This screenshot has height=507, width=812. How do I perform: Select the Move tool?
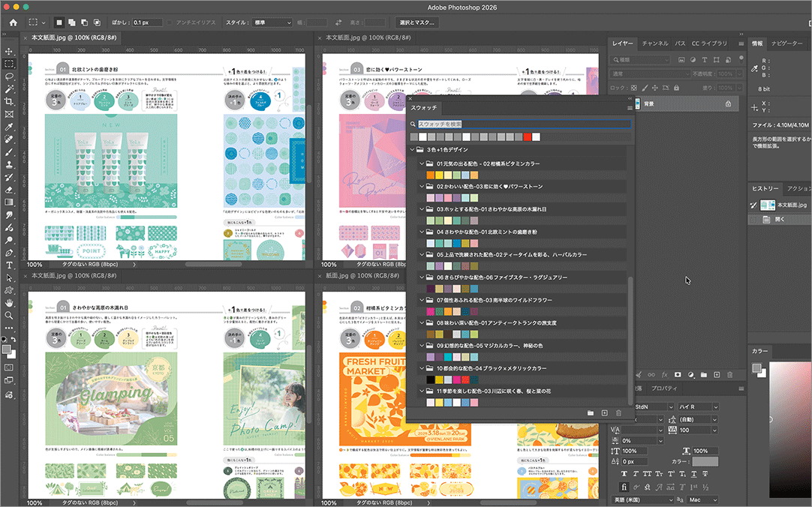tap(9, 51)
